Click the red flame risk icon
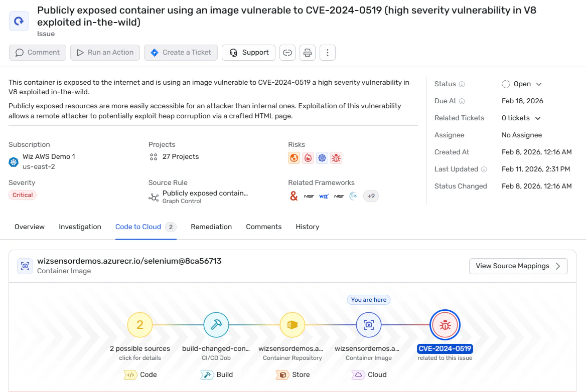This screenshot has width=586, height=392. tap(308, 158)
